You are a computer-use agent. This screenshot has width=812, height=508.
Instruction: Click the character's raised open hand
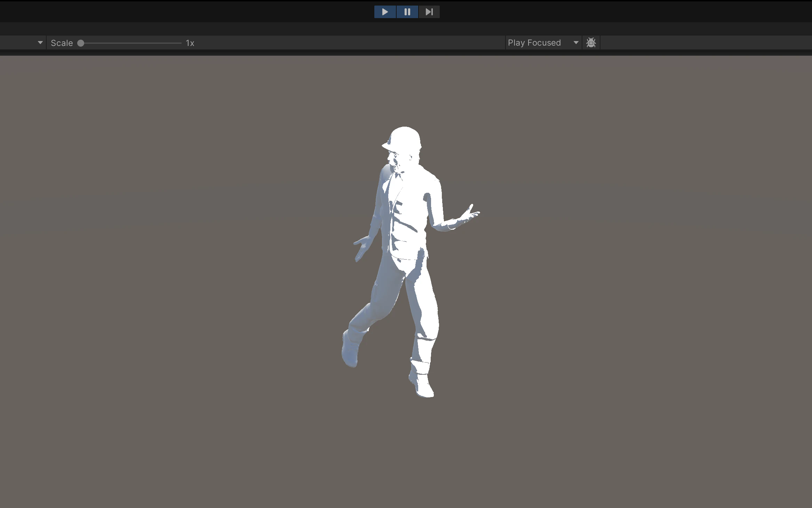tap(470, 214)
